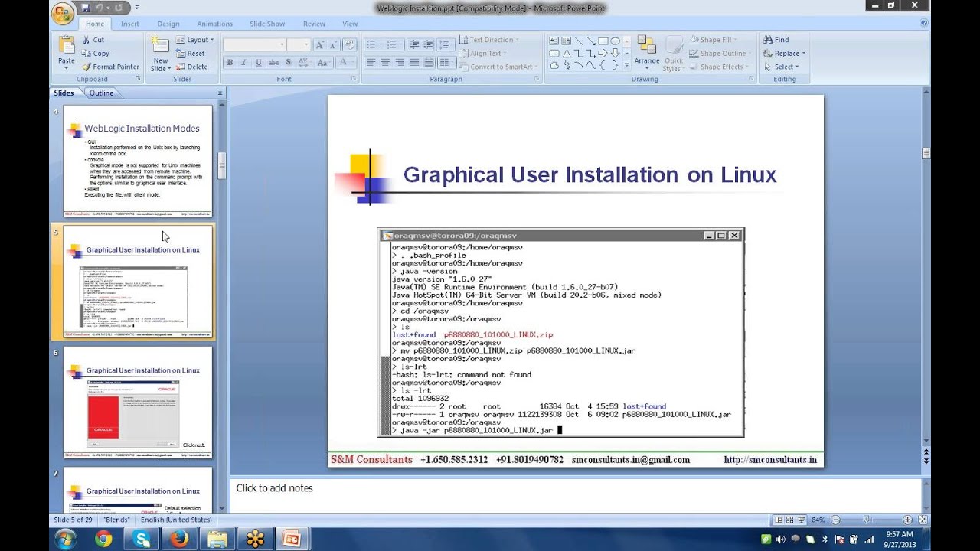
Task: Toggle Italic formatting
Action: pyautogui.click(x=244, y=63)
